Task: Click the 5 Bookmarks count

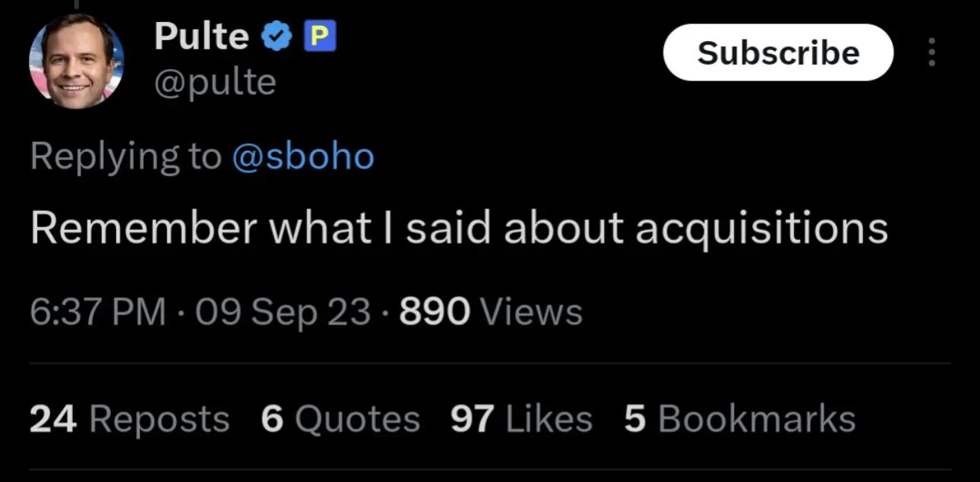Action: (x=740, y=419)
